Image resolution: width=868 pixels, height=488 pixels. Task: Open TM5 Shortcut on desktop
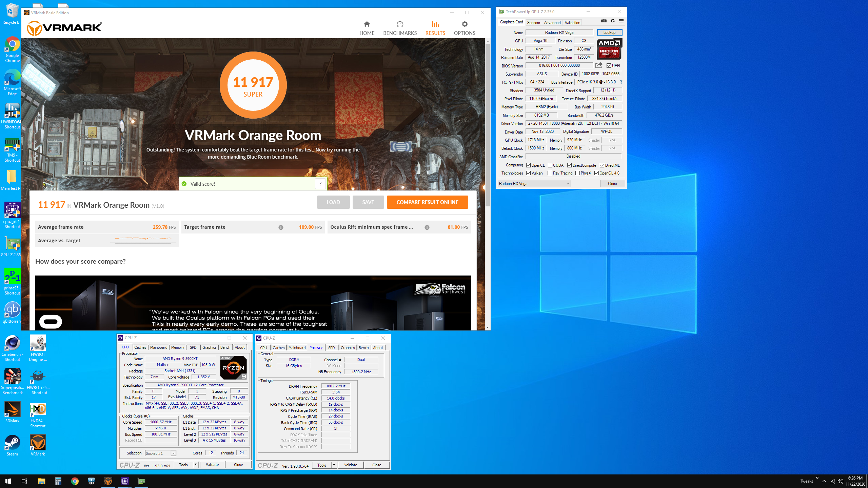[x=12, y=149]
